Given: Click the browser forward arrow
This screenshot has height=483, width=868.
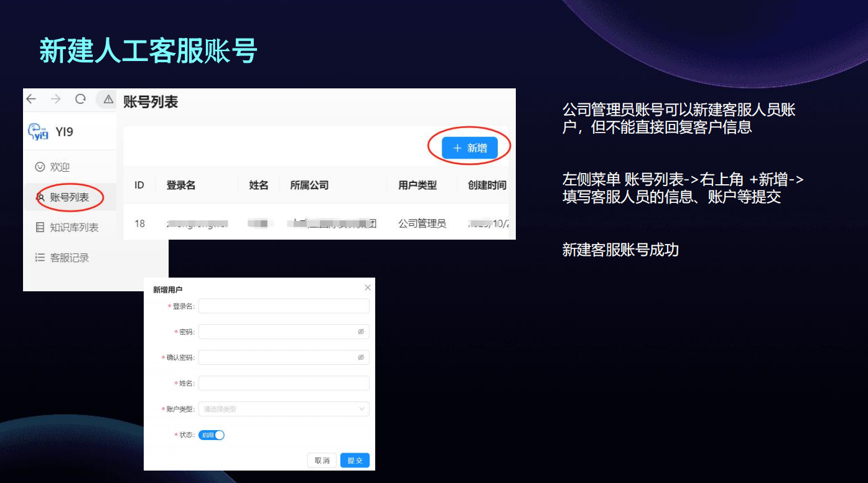Looking at the screenshot, I should click(x=56, y=99).
